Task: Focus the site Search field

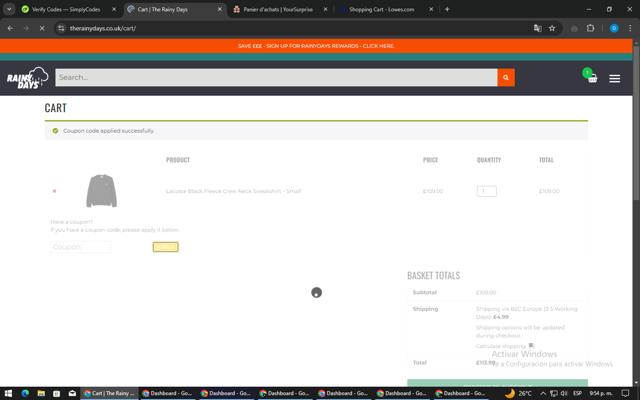Action: pos(276,78)
